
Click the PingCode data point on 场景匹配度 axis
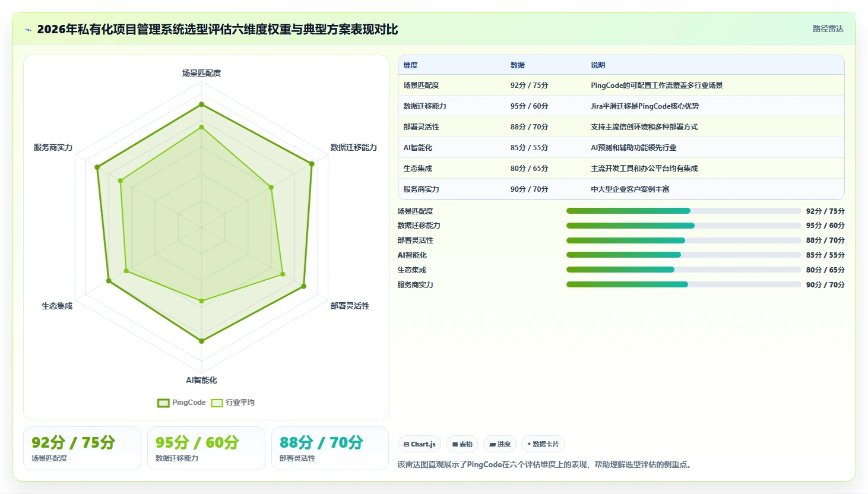tap(201, 104)
